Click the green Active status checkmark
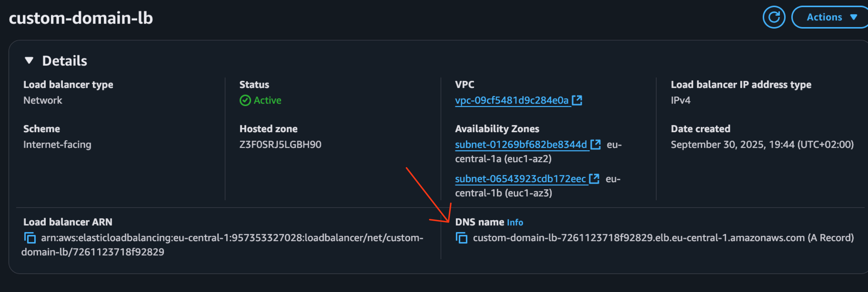 coord(245,100)
